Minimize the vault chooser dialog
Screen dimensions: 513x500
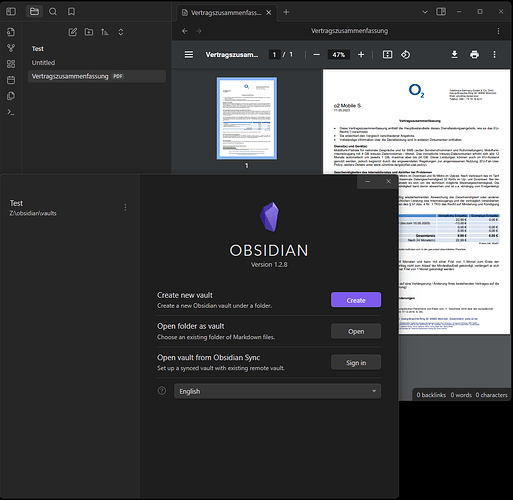point(368,182)
